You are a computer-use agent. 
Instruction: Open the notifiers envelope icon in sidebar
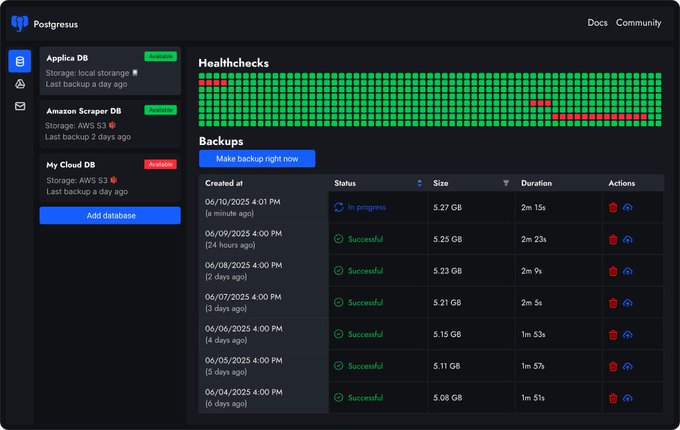[x=20, y=106]
